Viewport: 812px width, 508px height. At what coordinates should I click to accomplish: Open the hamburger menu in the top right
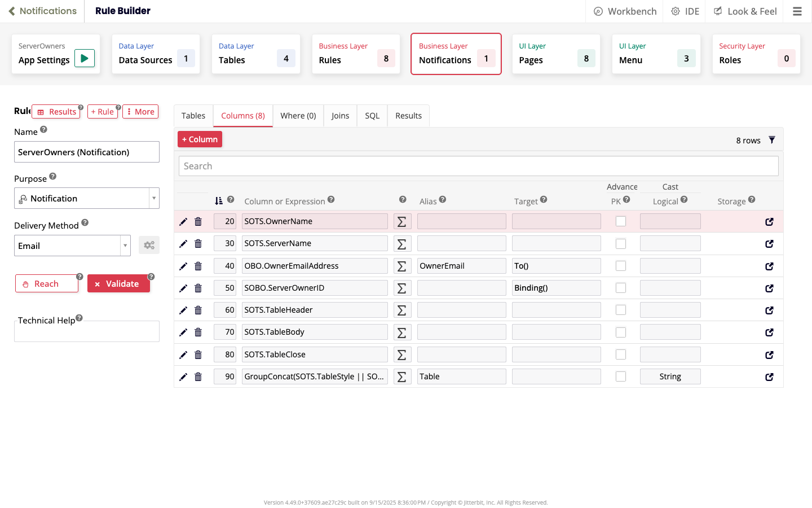click(797, 11)
